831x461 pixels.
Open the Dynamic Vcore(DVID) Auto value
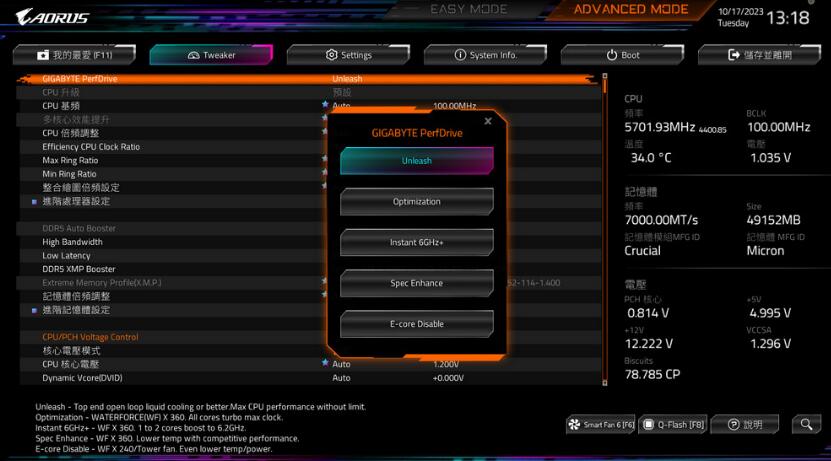click(x=341, y=378)
